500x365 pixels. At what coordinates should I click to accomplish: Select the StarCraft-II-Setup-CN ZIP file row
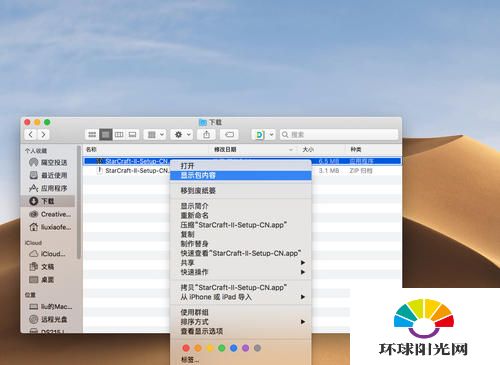pyautogui.click(x=242, y=171)
